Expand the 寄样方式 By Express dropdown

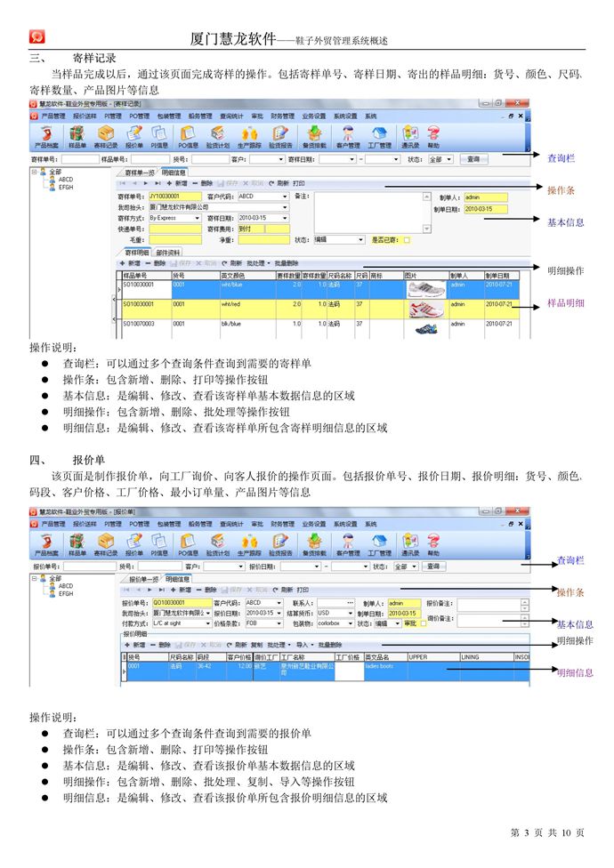[x=200, y=218]
